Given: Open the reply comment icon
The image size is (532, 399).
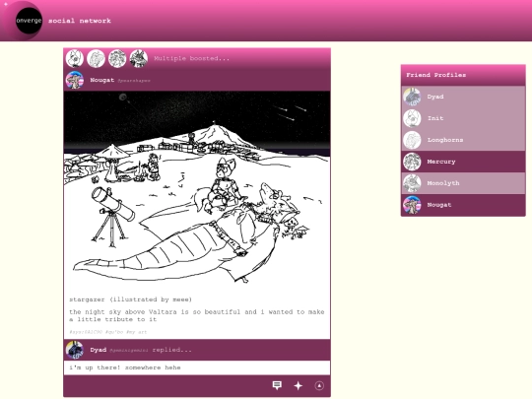Looking at the screenshot, I should coord(277,385).
